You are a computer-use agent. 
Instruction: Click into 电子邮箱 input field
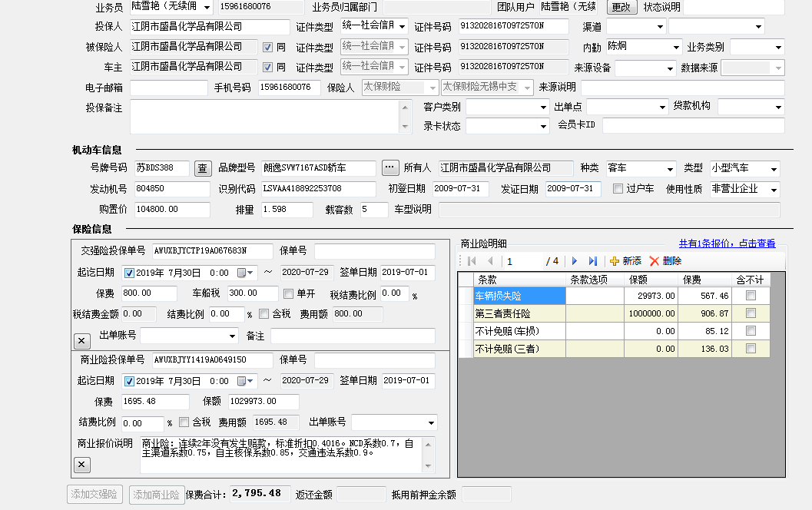(169, 88)
